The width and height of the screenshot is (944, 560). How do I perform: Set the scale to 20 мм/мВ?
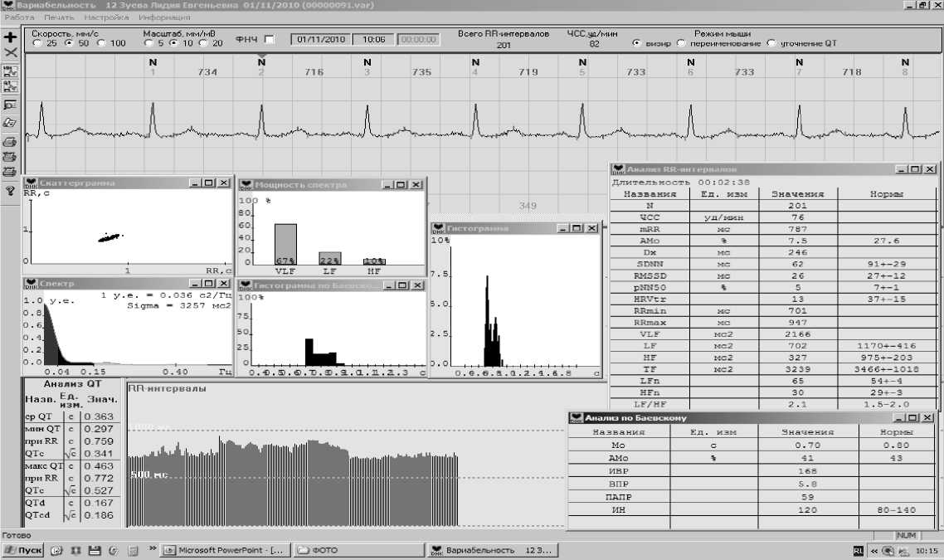205,44
